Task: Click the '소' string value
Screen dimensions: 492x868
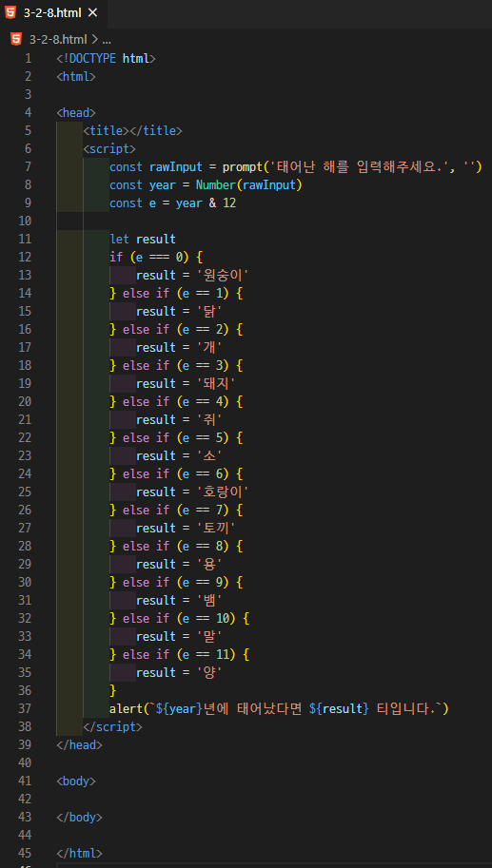Action: tap(208, 455)
